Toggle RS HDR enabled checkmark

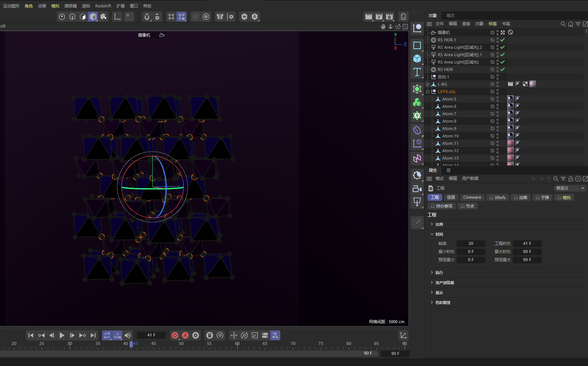pos(502,69)
